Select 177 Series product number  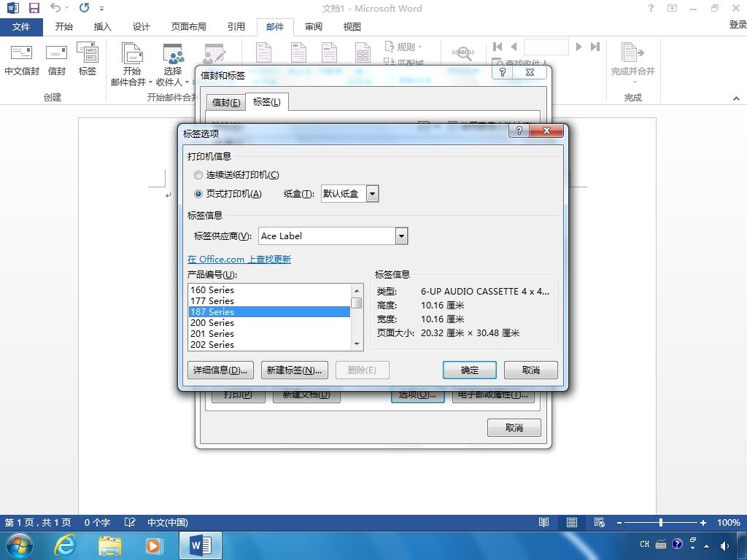click(269, 301)
